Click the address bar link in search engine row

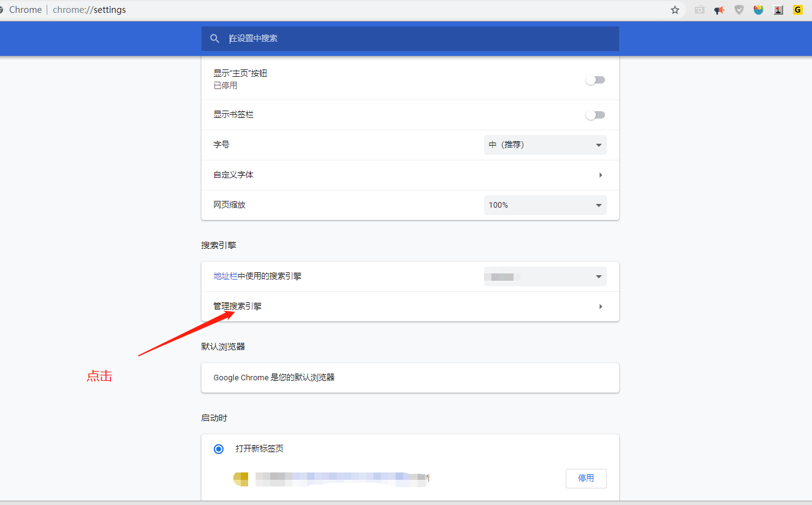(225, 276)
